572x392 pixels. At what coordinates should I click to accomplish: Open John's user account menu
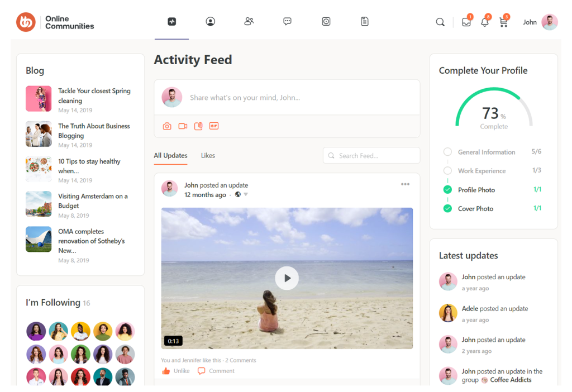(x=540, y=22)
